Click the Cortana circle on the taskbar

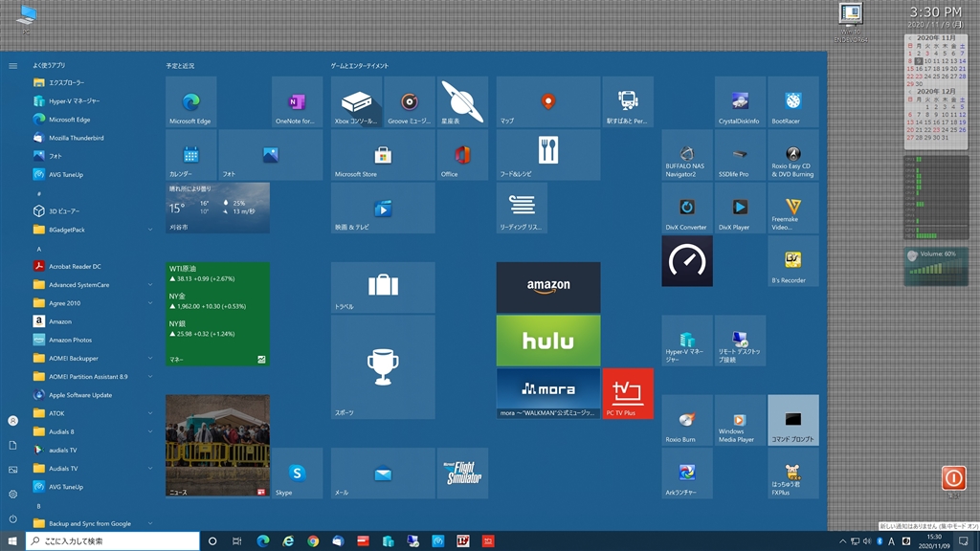(212, 541)
